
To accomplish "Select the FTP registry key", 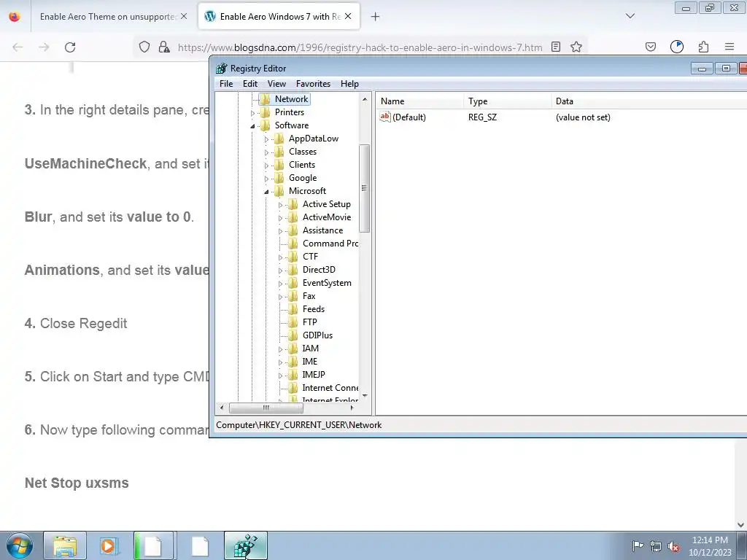I will [x=309, y=322].
